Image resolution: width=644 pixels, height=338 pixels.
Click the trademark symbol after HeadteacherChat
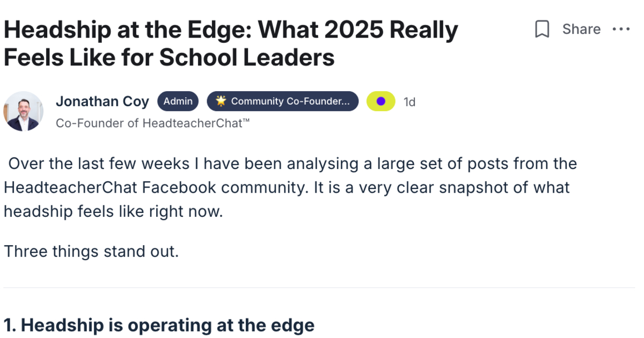point(246,121)
